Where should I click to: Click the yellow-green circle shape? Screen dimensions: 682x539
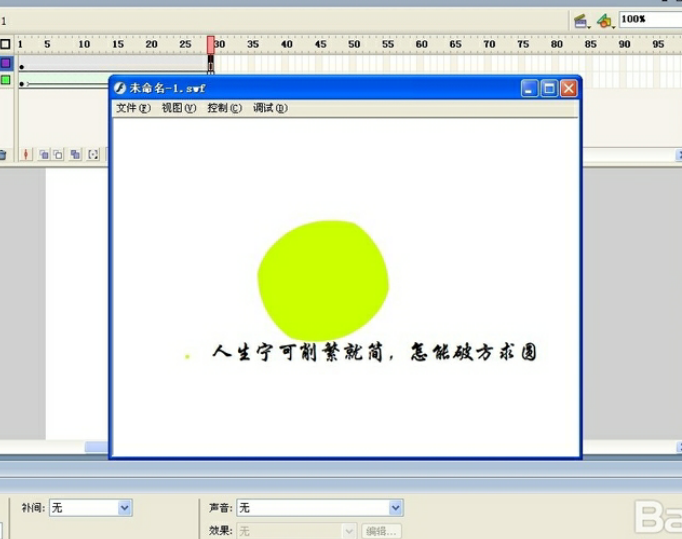click(323, 281)
